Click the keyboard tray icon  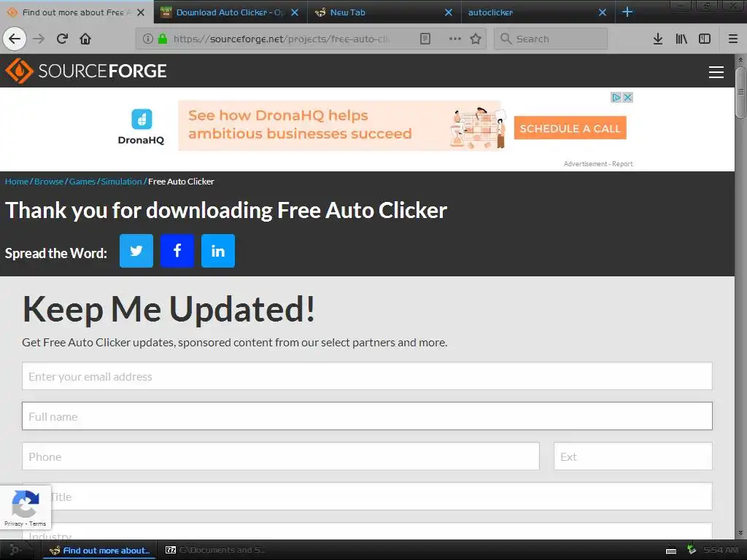(671, 551)
